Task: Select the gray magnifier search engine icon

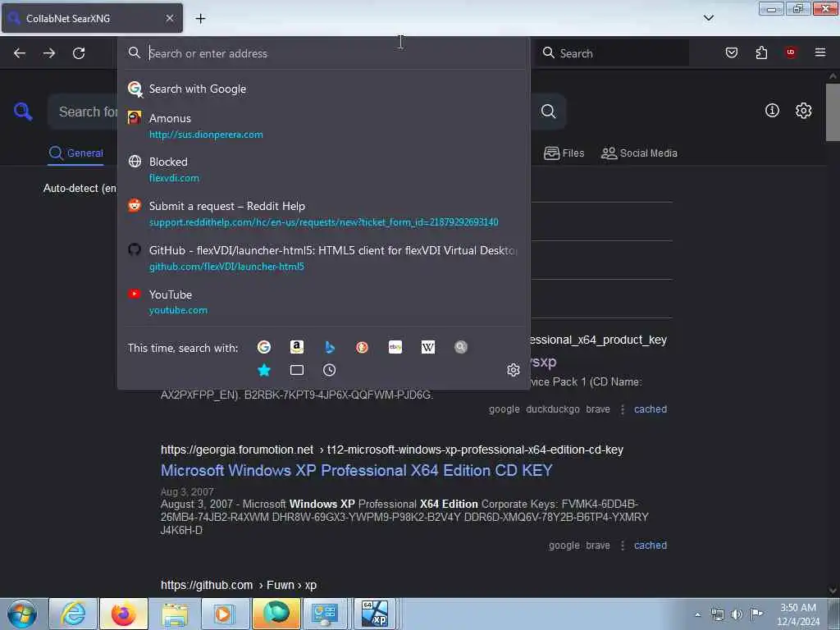Action: coord(461,347)
